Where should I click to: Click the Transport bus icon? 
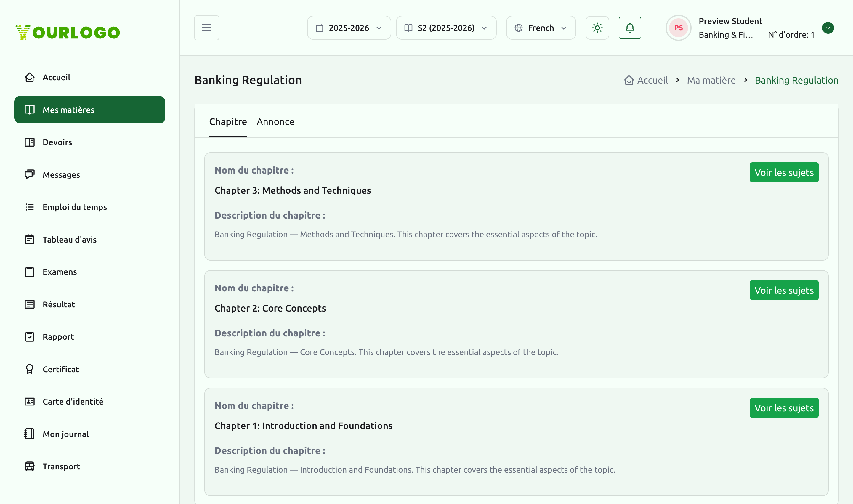click(x=30, y=467)
